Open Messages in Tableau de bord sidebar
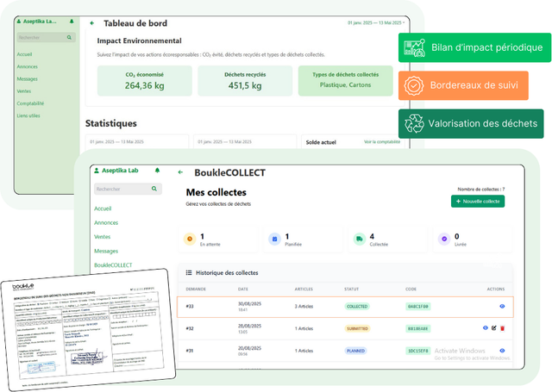The image size is (552, 392). (27, 78)
